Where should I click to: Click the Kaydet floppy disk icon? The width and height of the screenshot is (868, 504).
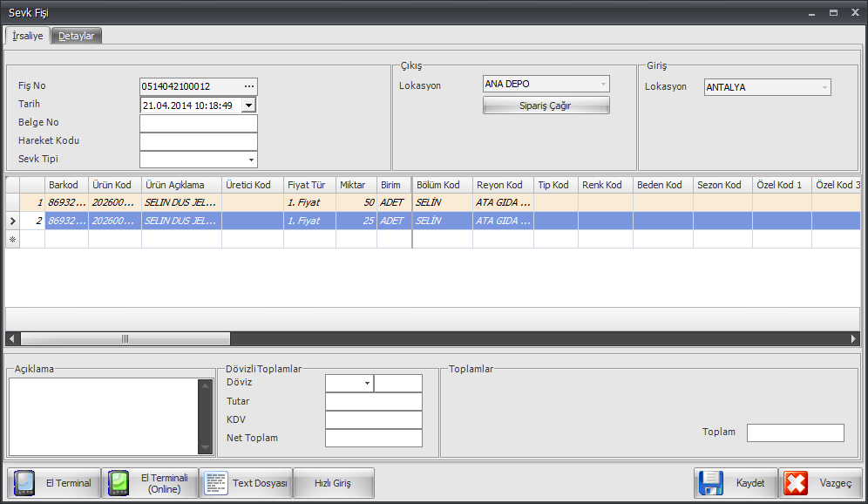coord(711,483)
